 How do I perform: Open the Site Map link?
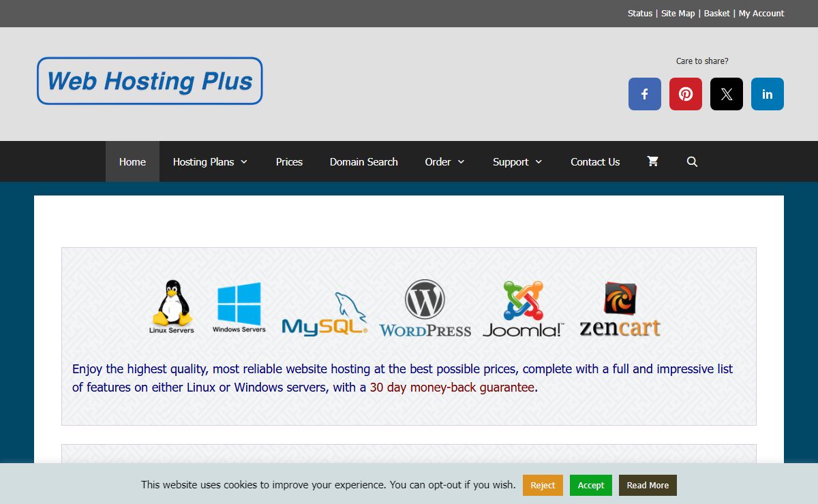pos(678,14)
